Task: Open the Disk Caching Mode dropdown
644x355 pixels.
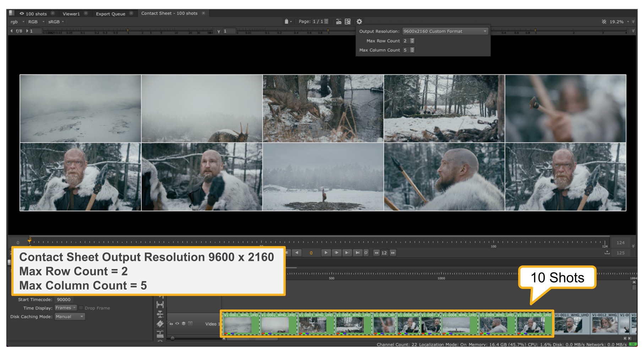Action: click(70, 317)
